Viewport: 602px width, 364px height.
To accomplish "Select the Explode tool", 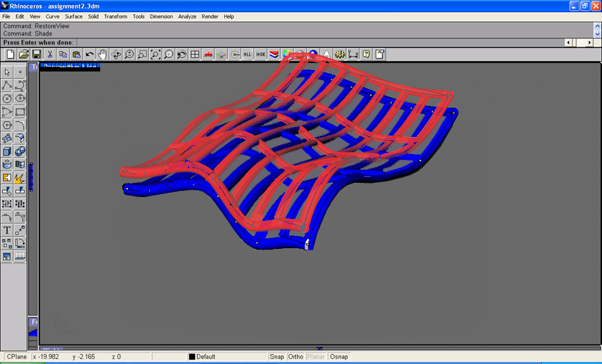I will [x=20, y=177].
